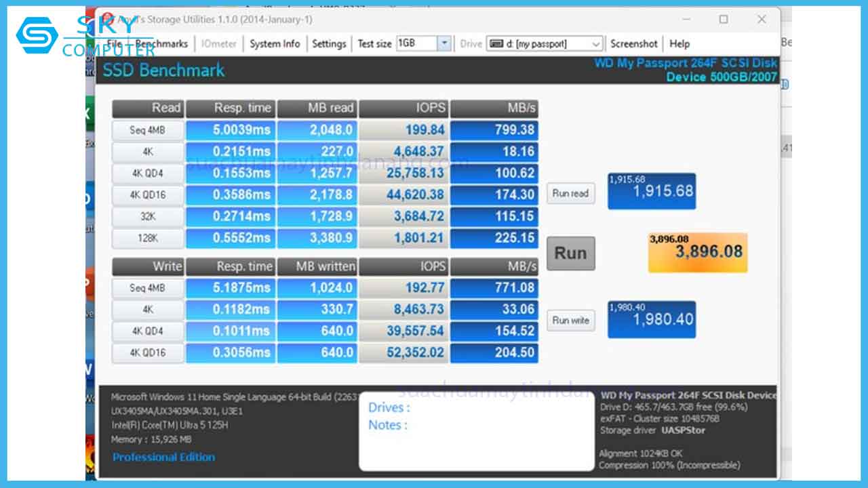Select the 5.0039ms response time cell

click(230, 129)
